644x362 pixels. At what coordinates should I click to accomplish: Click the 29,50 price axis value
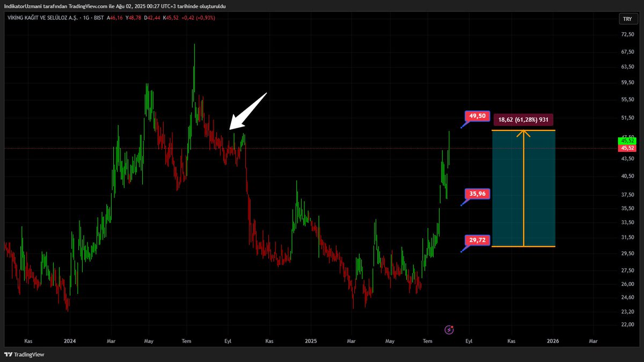pyautogui.click(x=627, y=253)
